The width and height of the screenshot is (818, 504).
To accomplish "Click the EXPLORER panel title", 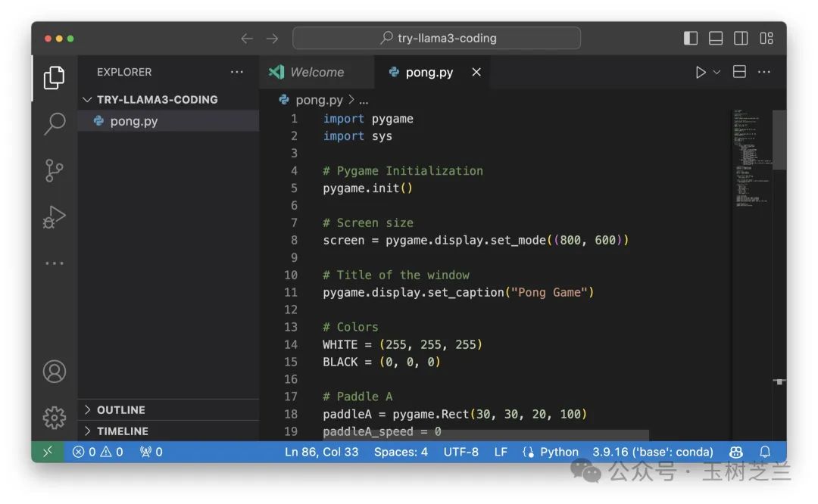I will (x=124, y=72).
